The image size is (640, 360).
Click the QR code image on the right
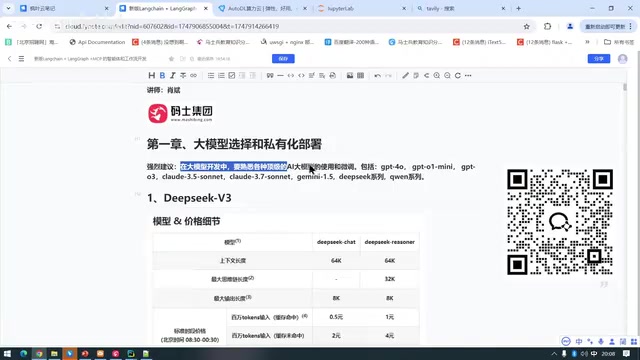[560, 222]
